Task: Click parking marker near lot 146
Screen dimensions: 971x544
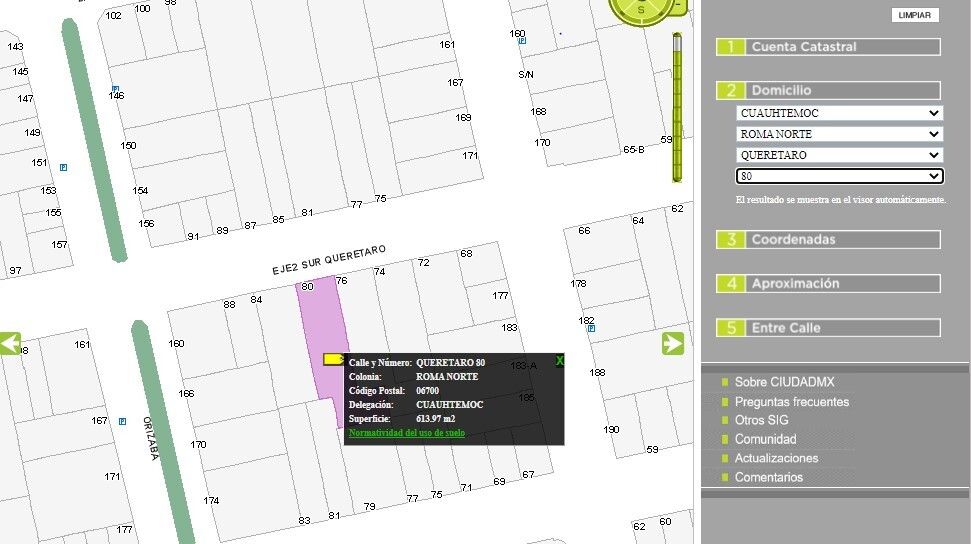Action: [115, 89]
